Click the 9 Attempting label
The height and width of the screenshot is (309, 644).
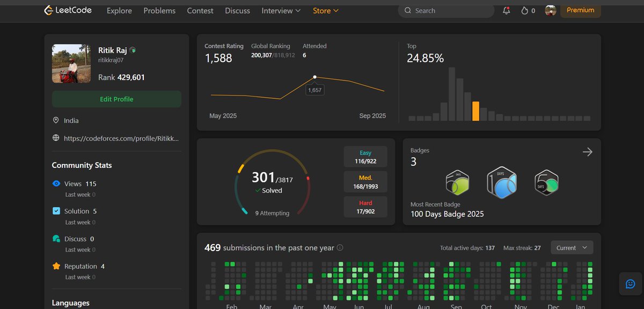point(272,213)
